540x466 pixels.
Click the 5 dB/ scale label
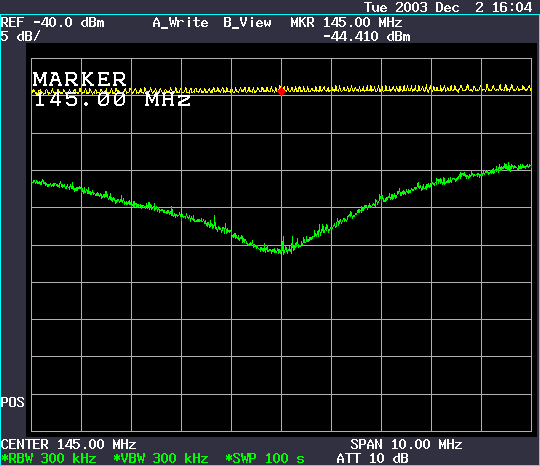tap(20, 36)
